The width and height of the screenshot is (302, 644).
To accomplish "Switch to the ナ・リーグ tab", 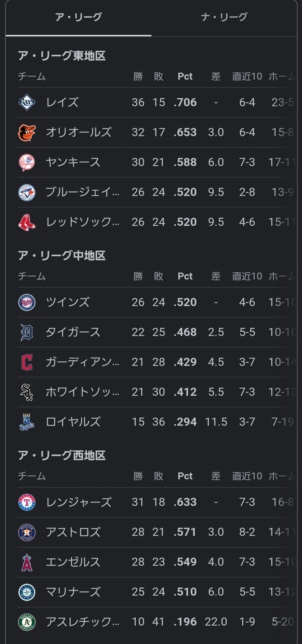I will [x=224, y=17].
